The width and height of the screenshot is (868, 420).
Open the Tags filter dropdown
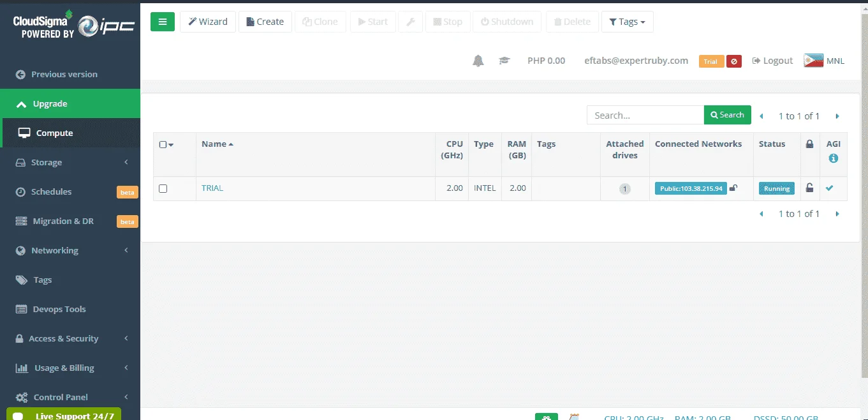(628, 22)
